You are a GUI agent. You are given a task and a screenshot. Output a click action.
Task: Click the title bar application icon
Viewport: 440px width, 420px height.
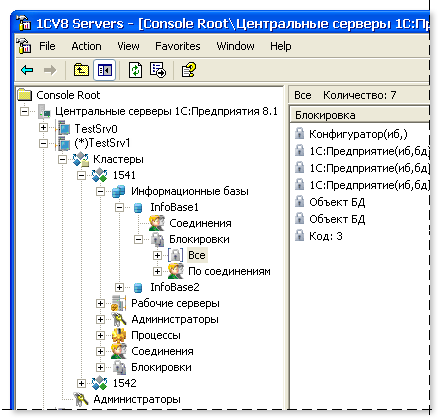[x=24, y=23]
